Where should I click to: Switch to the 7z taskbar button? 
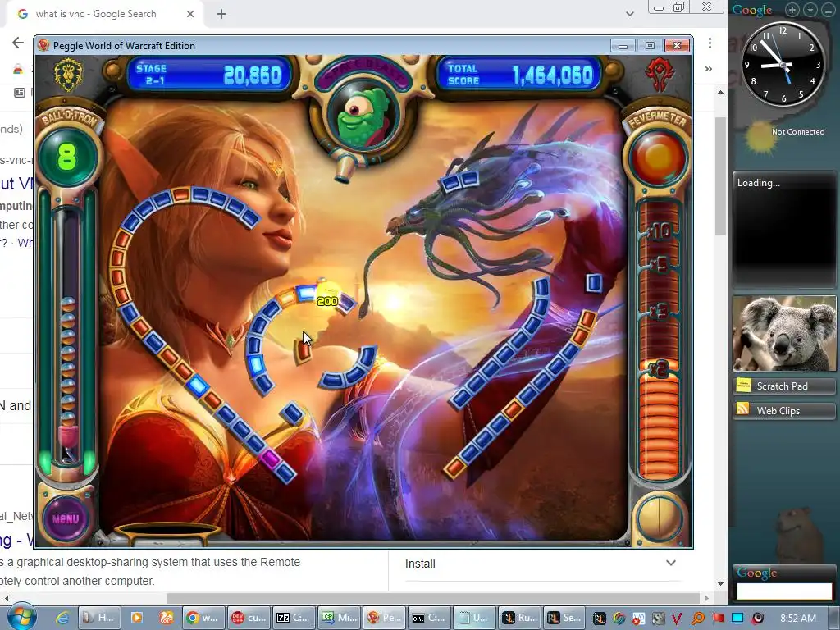tap(293, 618)
